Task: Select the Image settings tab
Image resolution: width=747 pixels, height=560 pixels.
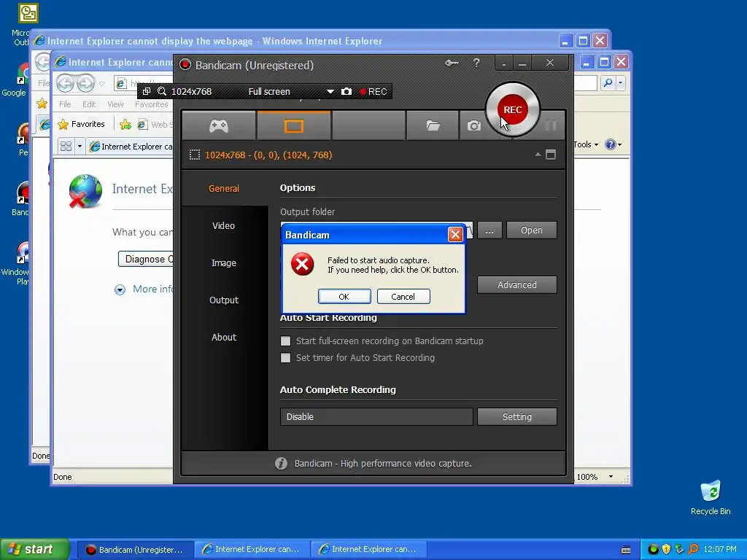Action: click(224, 262)
